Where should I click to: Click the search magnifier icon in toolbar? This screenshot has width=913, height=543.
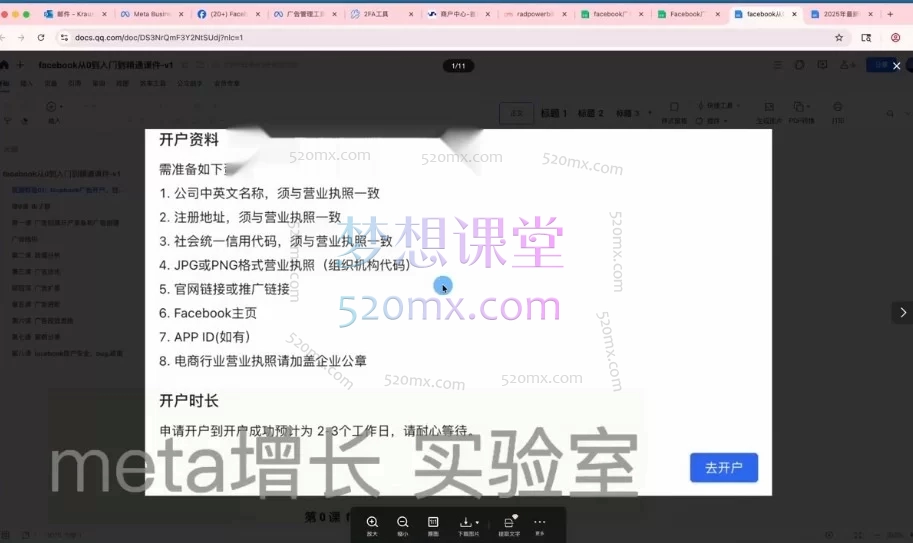coord(890,113)
